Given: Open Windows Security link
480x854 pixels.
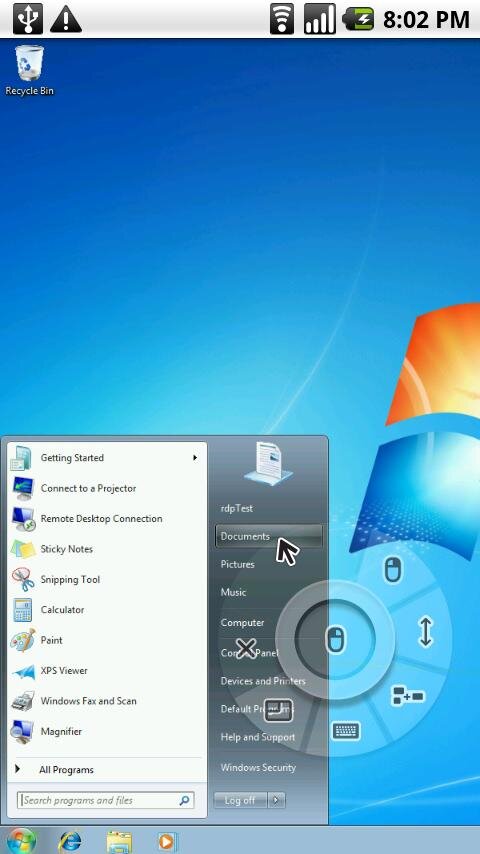Looking at the screenshot, I should coord(258,768).
